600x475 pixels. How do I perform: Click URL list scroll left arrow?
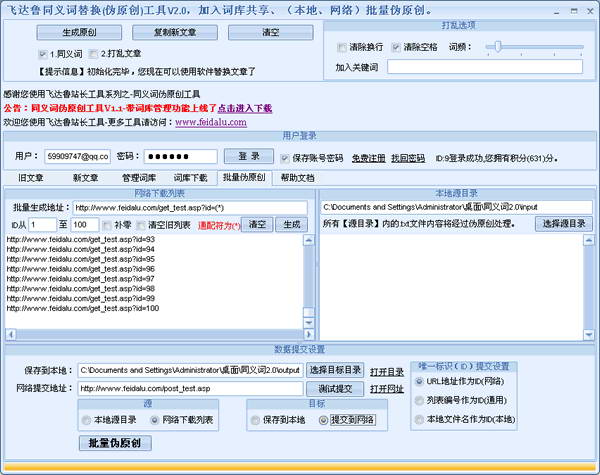(x=11, y=335)
